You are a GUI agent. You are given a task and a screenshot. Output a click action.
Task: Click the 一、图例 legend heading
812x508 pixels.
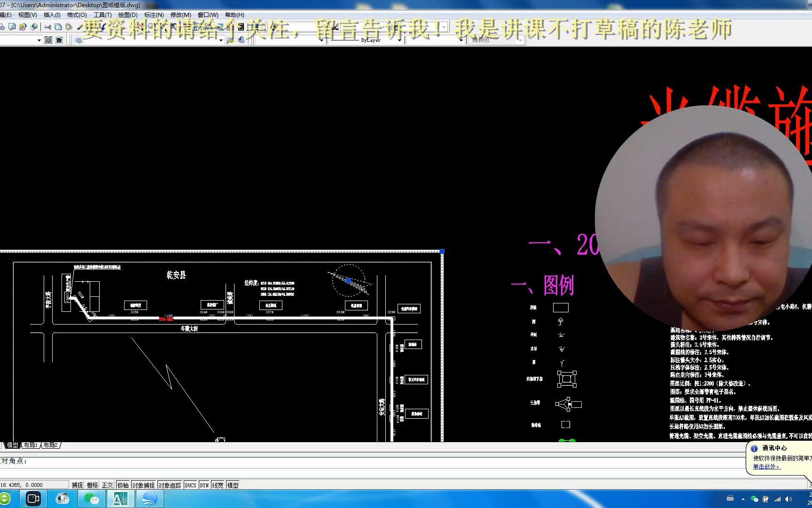pyautogui.click(x=542, y=286)
